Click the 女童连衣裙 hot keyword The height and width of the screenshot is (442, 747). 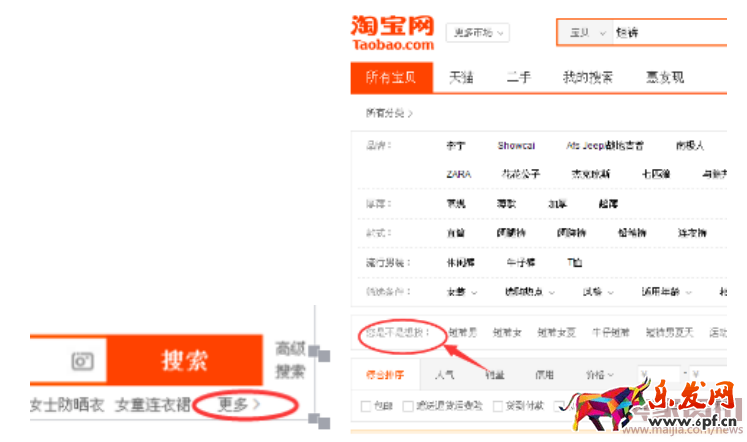tap(152, 405)
